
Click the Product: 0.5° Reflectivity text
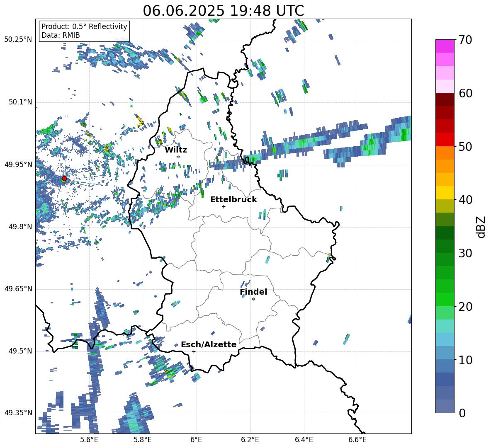pyautogui.click(x=84, y=27)
